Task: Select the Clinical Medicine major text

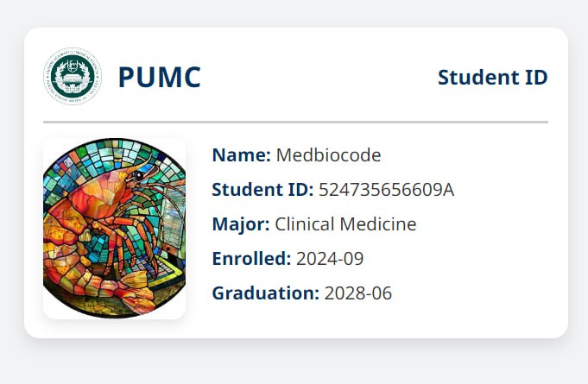Action: [345, 224]
